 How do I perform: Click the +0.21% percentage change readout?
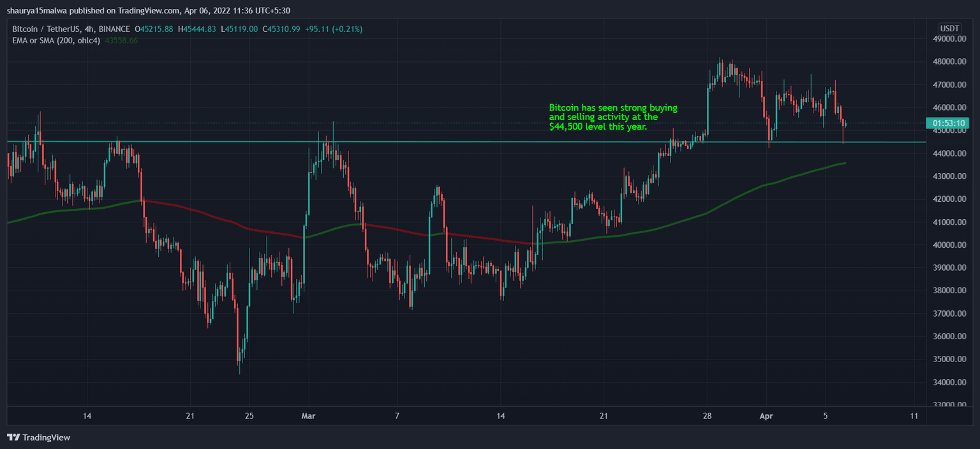point(348,29)
